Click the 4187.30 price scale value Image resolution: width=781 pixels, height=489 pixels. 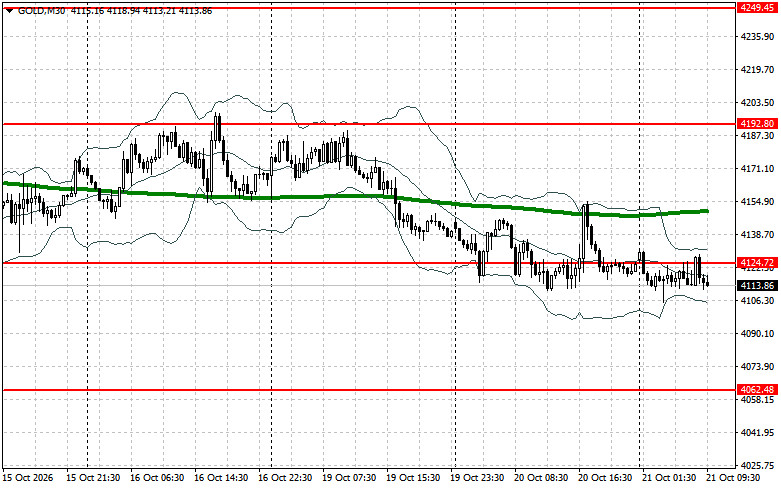point(757,135)
